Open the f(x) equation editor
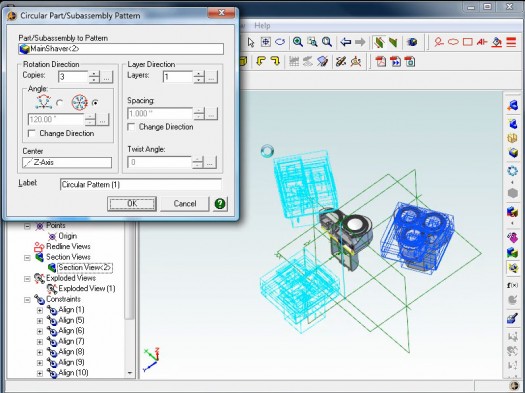 (x=513, y=285)
